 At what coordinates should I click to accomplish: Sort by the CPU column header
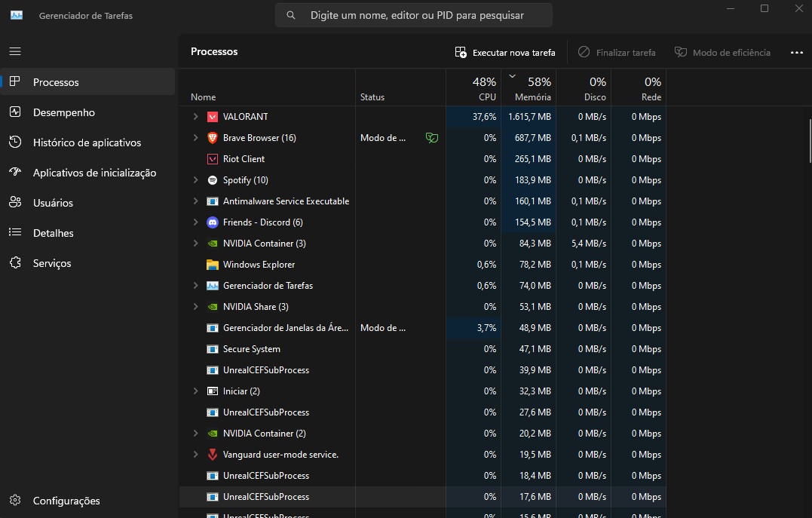[x=473, y=88]
